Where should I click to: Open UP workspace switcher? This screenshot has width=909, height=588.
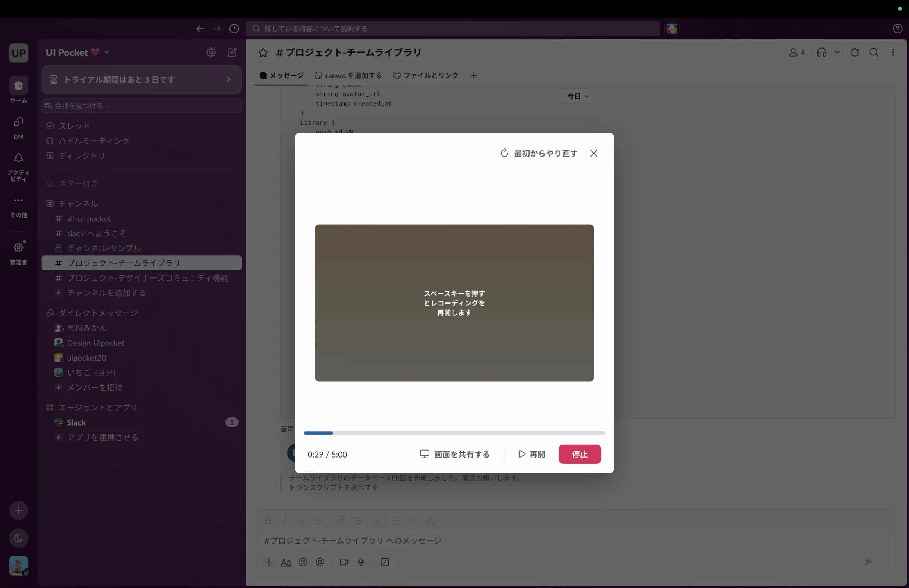click(18, 53)
